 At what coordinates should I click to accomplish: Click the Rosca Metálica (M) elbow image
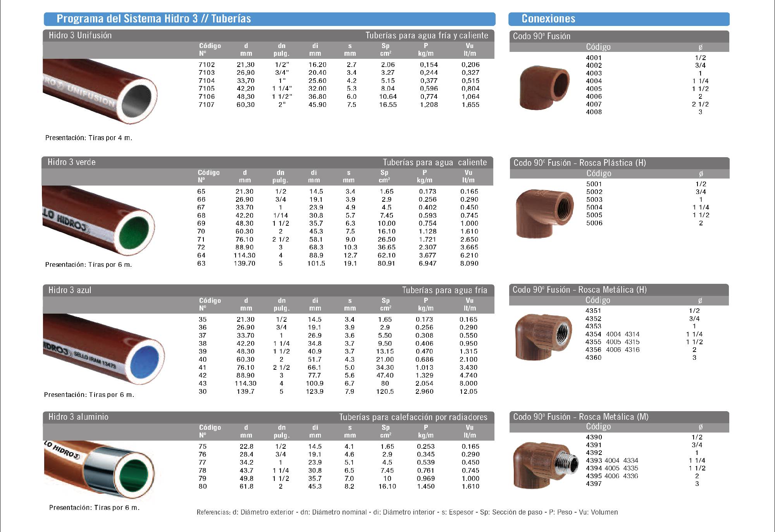tap(544, 465)
